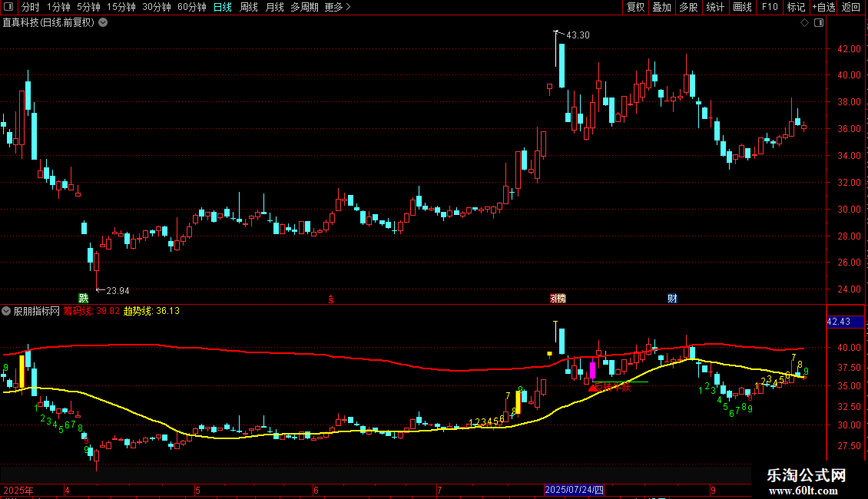Image resolution: width=868 pixels, height=499 pixels.
Task: Click the blue 财 event marker
Action: (x=672, y=299)
